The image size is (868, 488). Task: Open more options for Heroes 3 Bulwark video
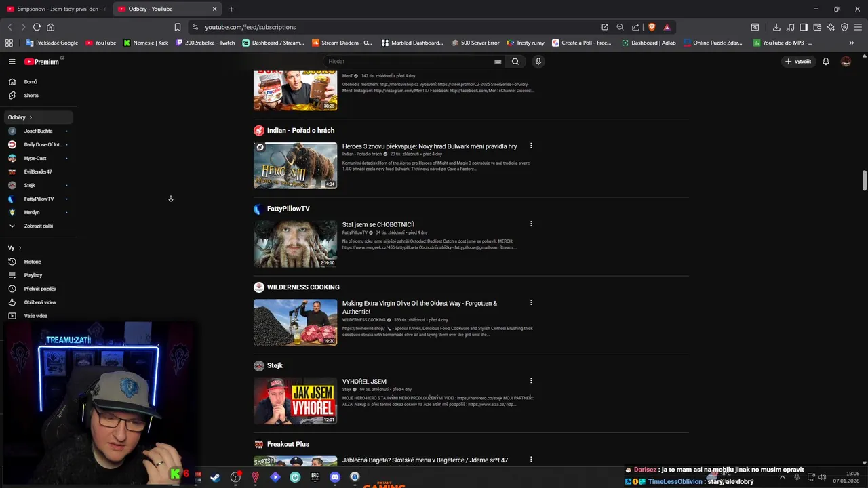(531, 146)
